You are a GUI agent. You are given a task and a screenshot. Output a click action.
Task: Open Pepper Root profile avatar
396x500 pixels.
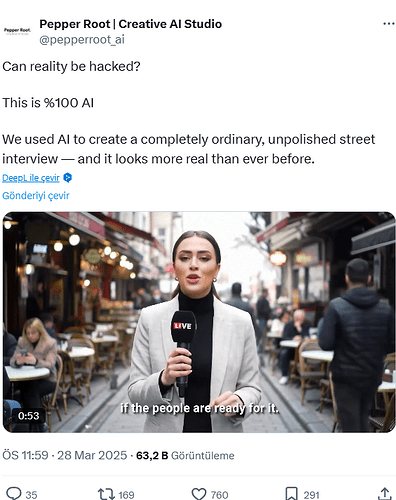pos(17,31)
